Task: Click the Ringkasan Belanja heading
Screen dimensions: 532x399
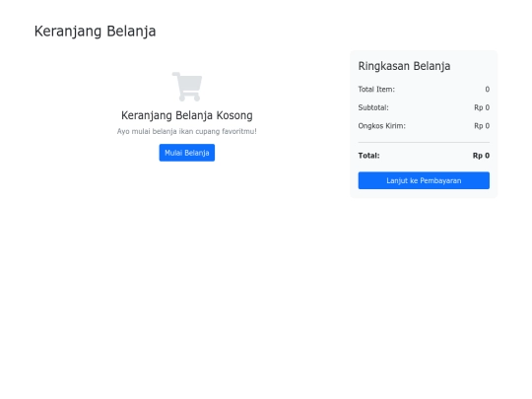Action: click(x=404, y=66)
